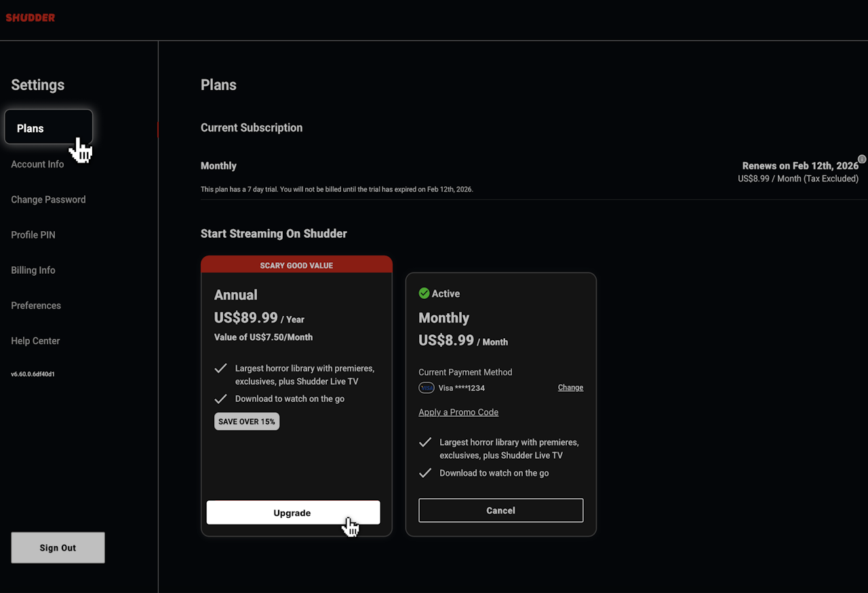868x593 pixels.
Task: Click the checkmark beside Annual plan's download feature
Action: [x=220, y=398]
